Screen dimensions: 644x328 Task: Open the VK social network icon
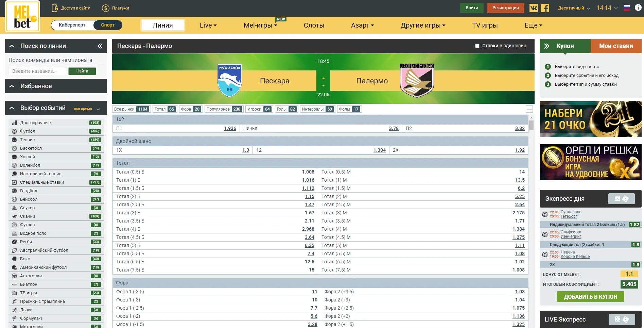click(534, 8)
